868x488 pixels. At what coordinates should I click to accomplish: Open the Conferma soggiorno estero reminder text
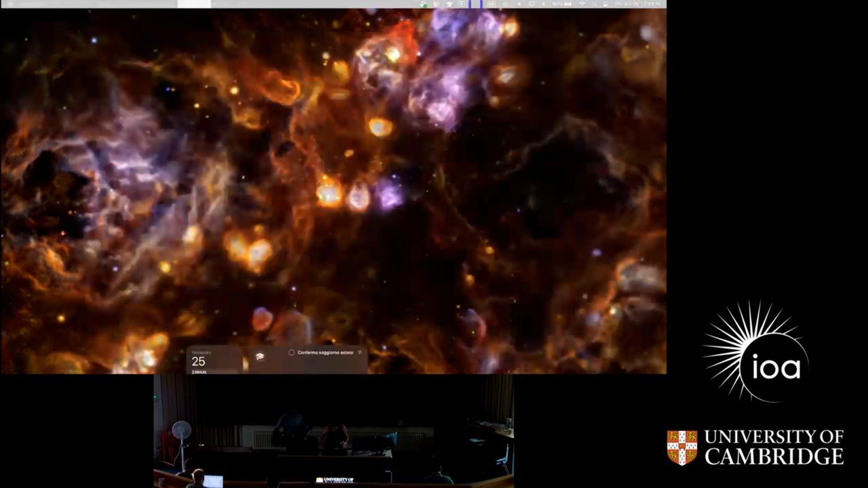[x=325, y=352]
